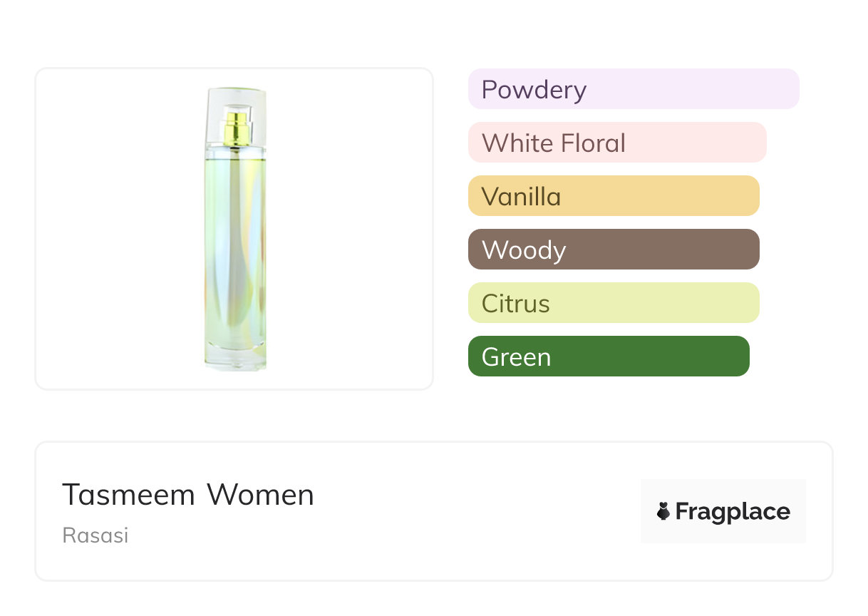Open the Rasasi brand name link
Image resolution: width=868 pixels, height=616 pixels.
95,535
